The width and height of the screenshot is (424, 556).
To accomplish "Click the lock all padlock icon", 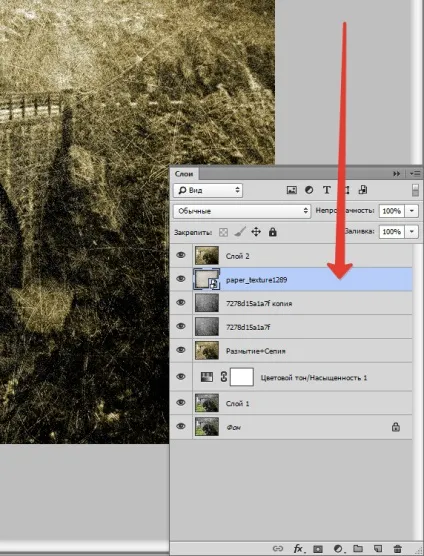I will [272, 232].
